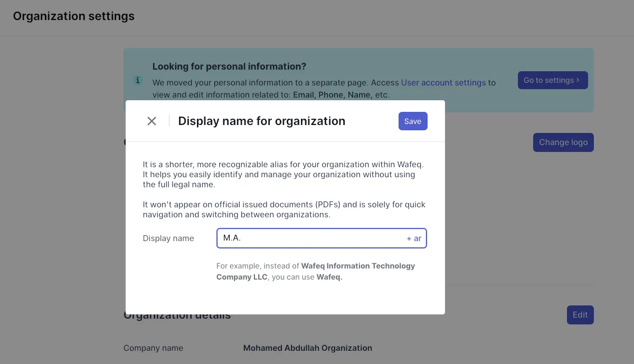Click the Company name label
Viewport: 634px width, 364px height.
153,348
